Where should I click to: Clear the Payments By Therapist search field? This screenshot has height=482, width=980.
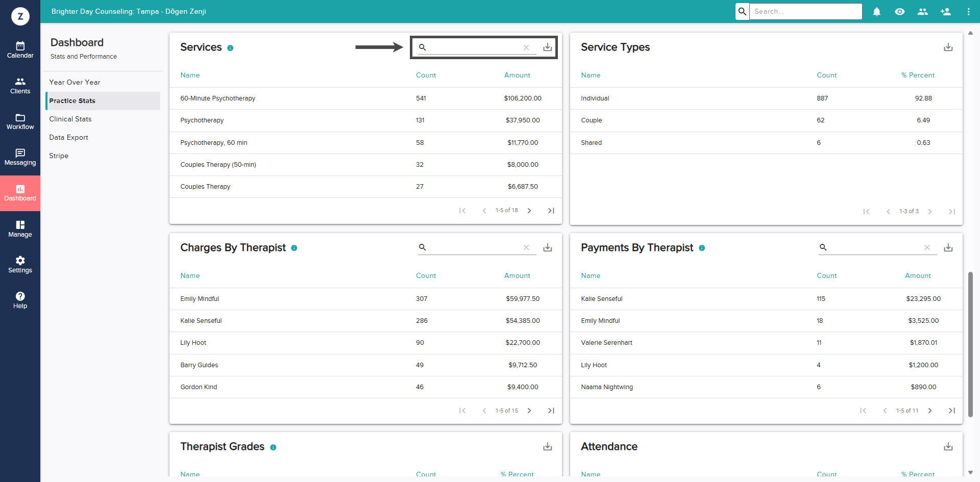click(x=926, y=247)
